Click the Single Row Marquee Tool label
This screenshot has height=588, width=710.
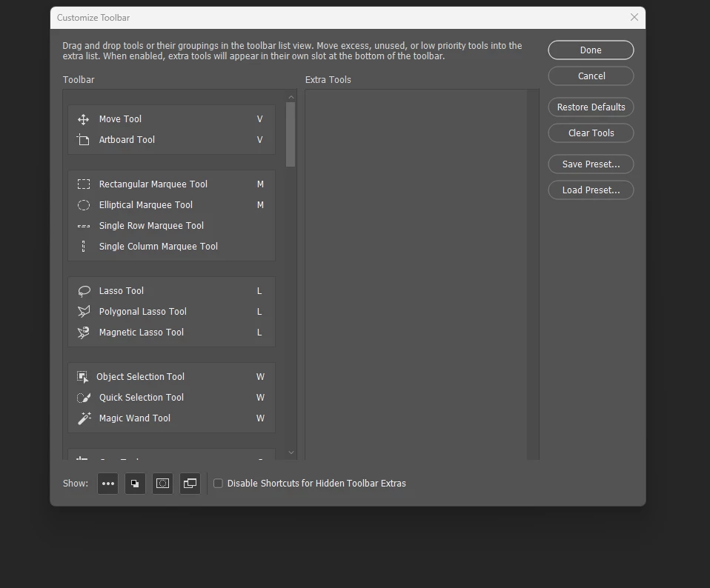click(x=151, y=226)
